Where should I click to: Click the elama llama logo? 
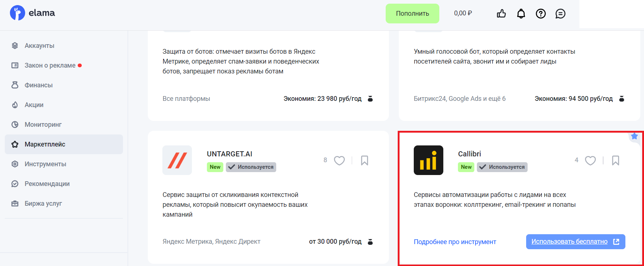tap(17, 13)
